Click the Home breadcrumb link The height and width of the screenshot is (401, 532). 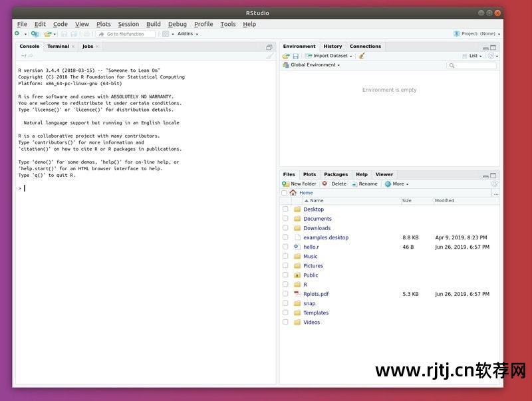pyautogui.click(x=306, y=193)
